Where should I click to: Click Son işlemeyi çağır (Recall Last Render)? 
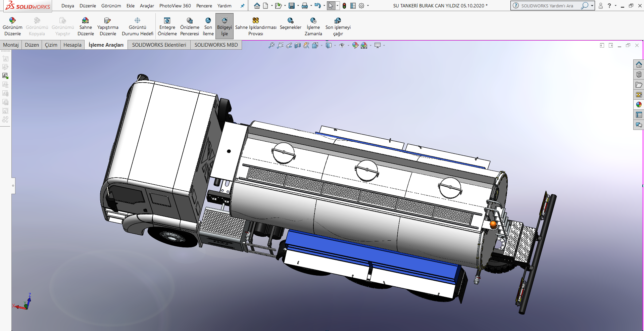(338, 27)
